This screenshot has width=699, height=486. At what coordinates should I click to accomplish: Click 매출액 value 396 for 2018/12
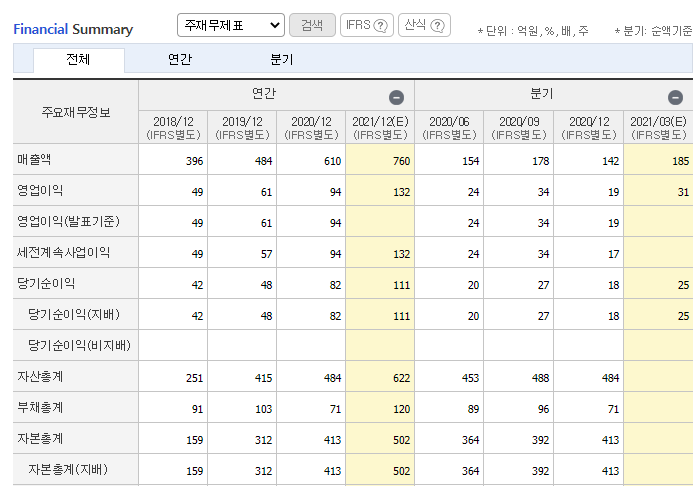pyautogui.click(x=194, y=161)
